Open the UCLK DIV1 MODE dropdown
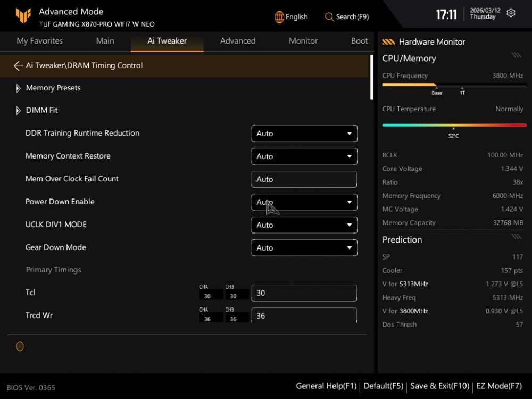This screenshot has width=532, height=399. [x=304, y=225]
